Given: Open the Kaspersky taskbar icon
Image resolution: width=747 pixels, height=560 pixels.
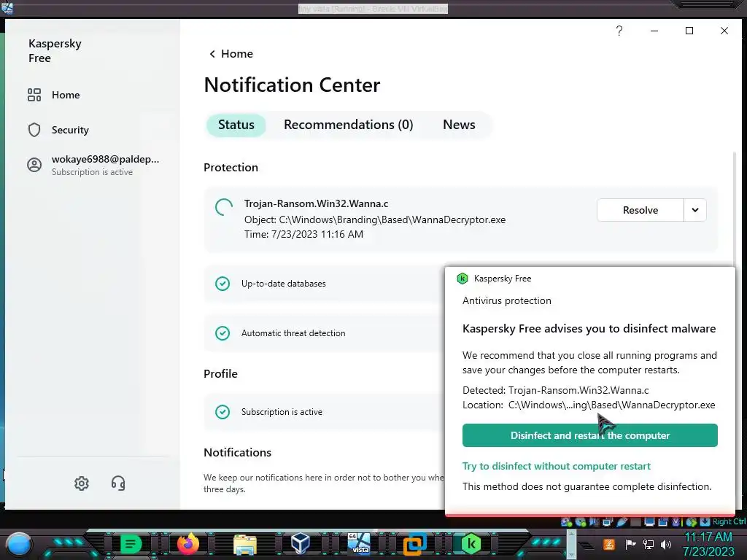Looking at the screenshot, I should click(x=471, y=544).
